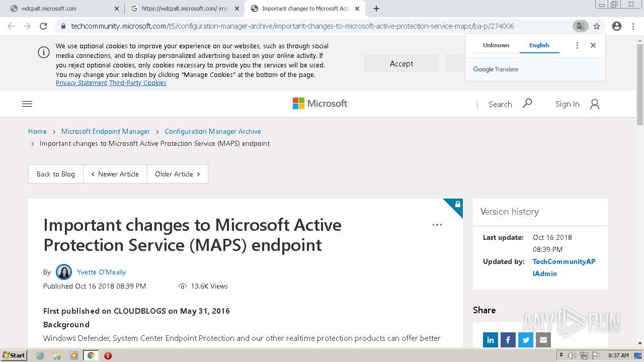Reload the page with the refresh icon
Viewport: 644px width, 362px height.
click(x=43, y=26)
